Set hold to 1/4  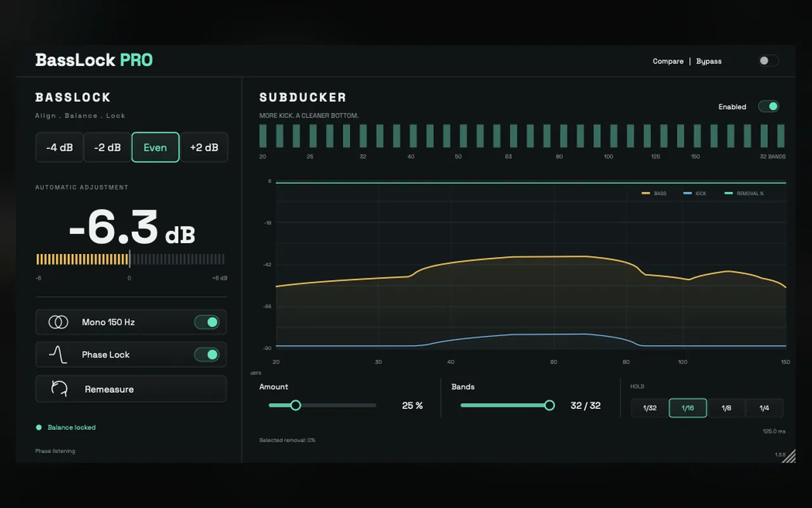pyautogui.click(x=764, y=408)
